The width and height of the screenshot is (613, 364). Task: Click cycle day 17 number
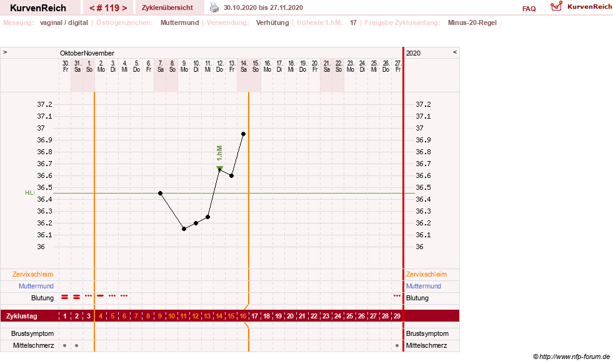pyautogui.click(x=254, y=316)
